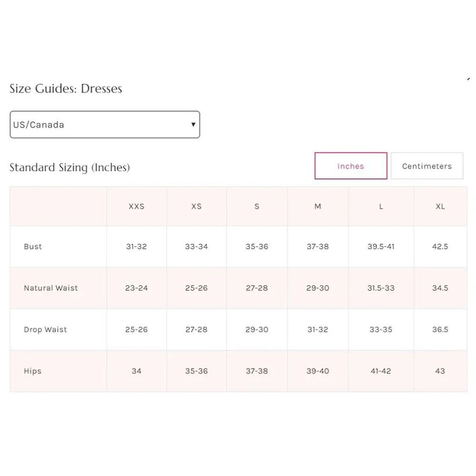This screenshot has width=476, height=476.
Task: Click the dropdown arrow on the country selector
Action: point(192,124)
